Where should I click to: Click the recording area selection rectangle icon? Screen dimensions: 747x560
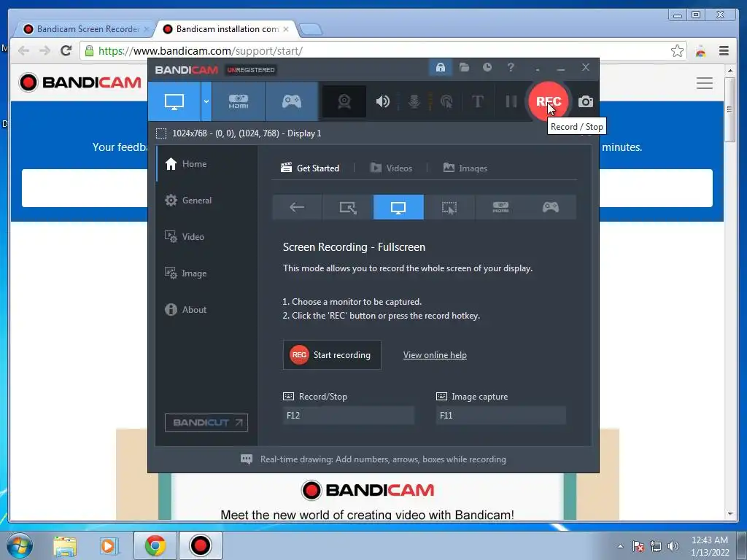(x=161, y=133)
